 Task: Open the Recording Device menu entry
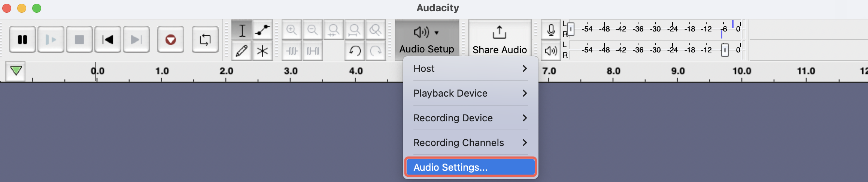[471, 118]
